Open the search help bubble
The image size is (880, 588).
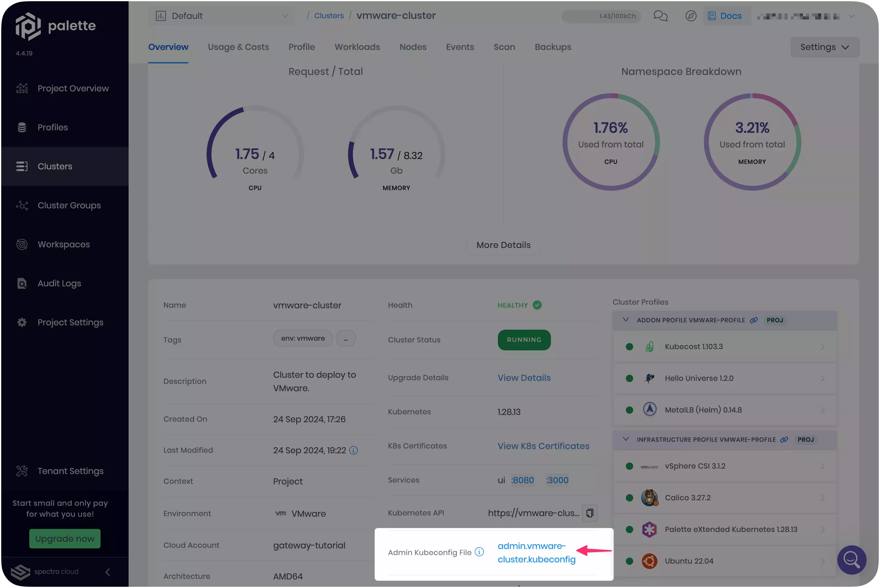click(x=851, y=559)
